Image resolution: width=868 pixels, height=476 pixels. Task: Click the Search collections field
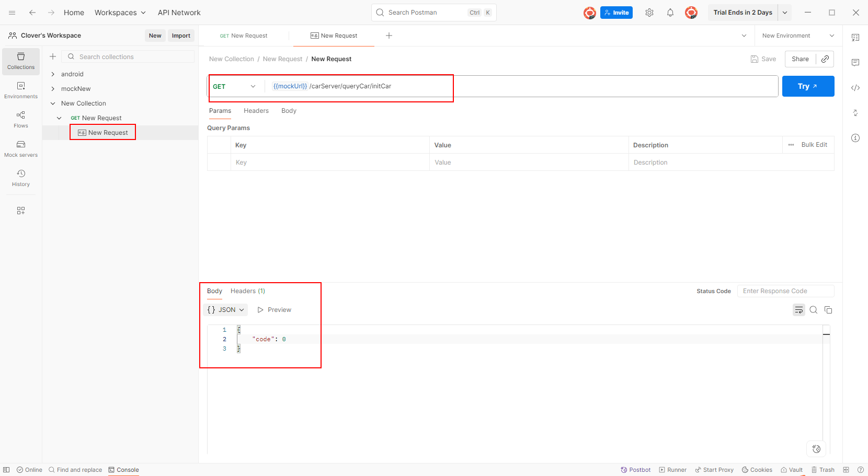click(x=128, y=56)
